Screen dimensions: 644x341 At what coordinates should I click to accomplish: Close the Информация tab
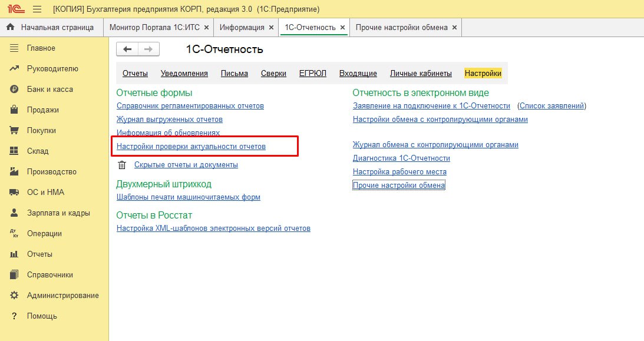271,28
